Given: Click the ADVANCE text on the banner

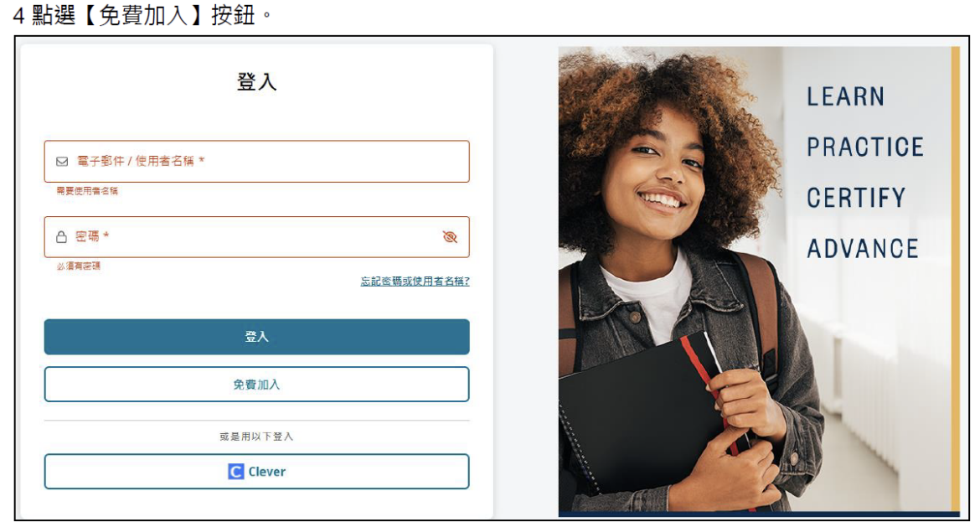Looking at the screenshot, I should pyautogui.click(x=863, y=248).
